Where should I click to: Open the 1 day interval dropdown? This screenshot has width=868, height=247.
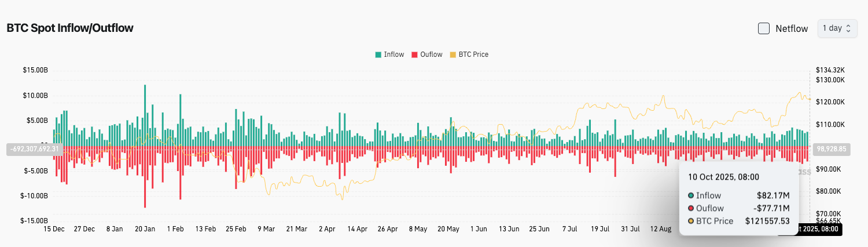point(836,28)
